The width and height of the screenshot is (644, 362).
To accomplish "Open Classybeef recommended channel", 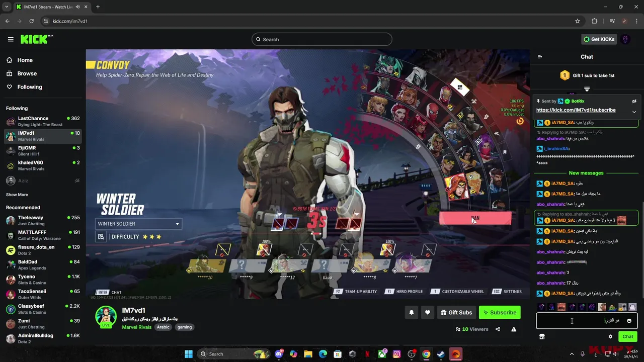I will [43, 309].
